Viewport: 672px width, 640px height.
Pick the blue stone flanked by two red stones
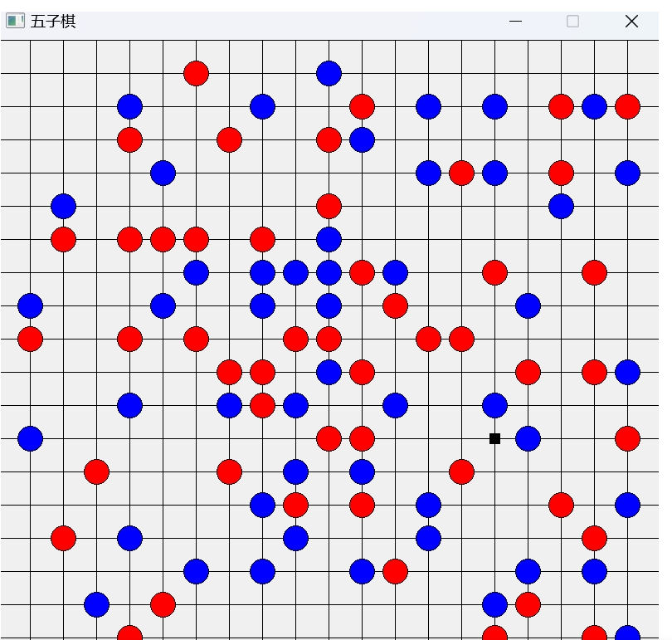click(594, 106)
